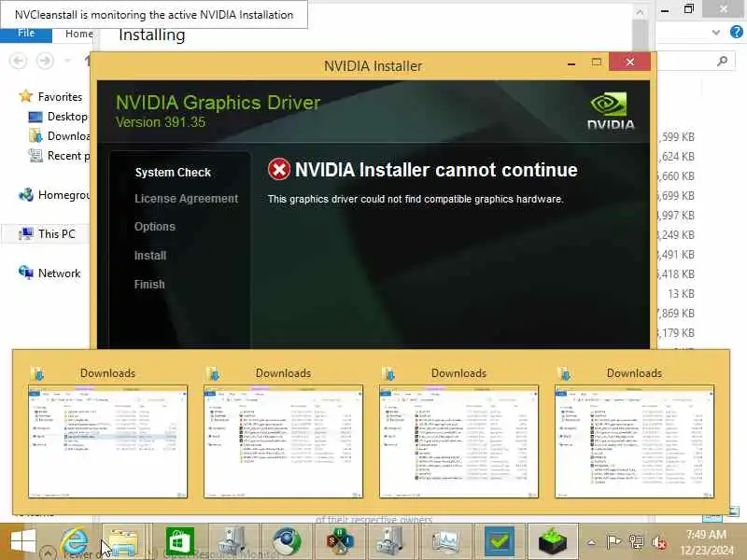Image resolution: width=747 pixels, height=560 pixels.
Task: Open the network tray icon
Action: pyautogui.click(x=636, y=542)
